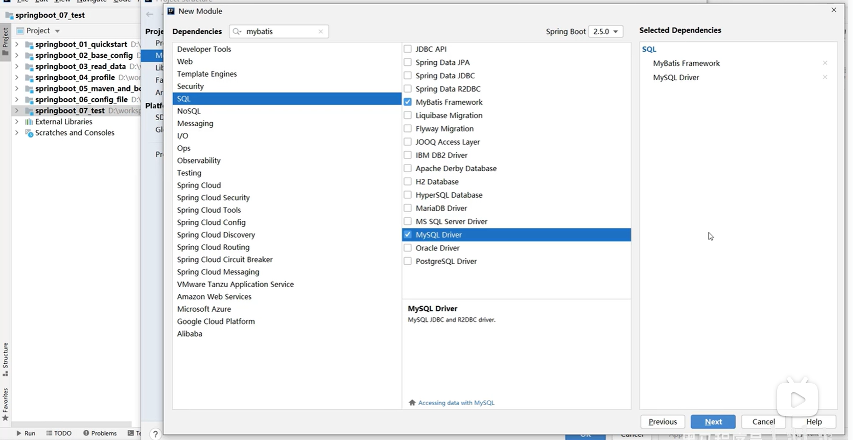Click the Scratches and Consoles icon
Image resolution: width=868 pixels, height=440 pixels.
click(29, 133)
